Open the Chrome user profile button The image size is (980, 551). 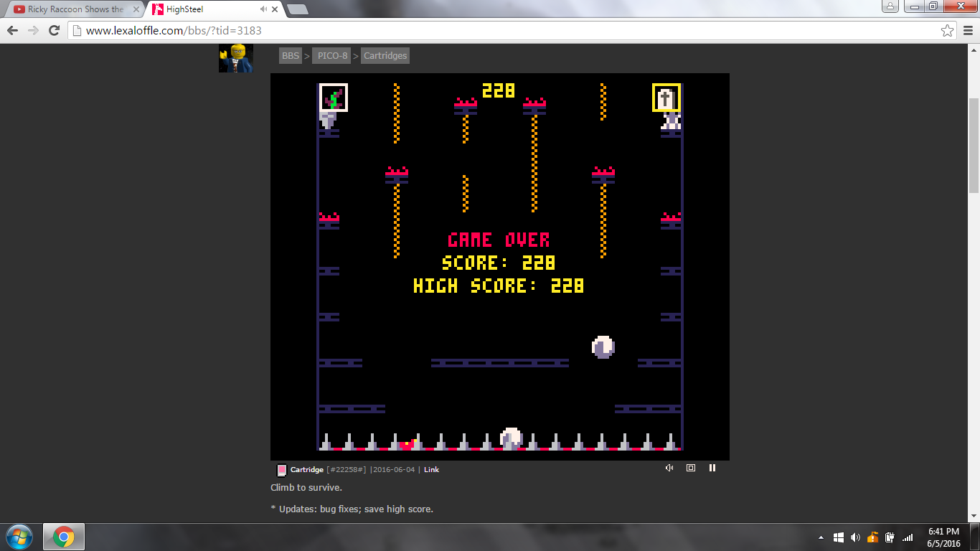coord(890,6)
